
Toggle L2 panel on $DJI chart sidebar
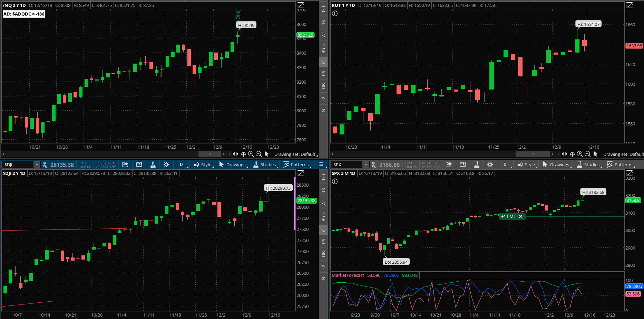pos(323,267)
